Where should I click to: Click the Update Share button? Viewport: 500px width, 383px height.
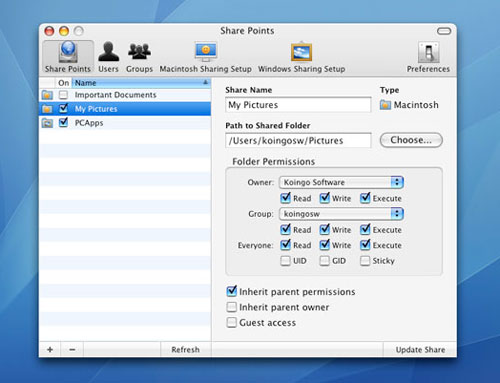coord(420,350)
